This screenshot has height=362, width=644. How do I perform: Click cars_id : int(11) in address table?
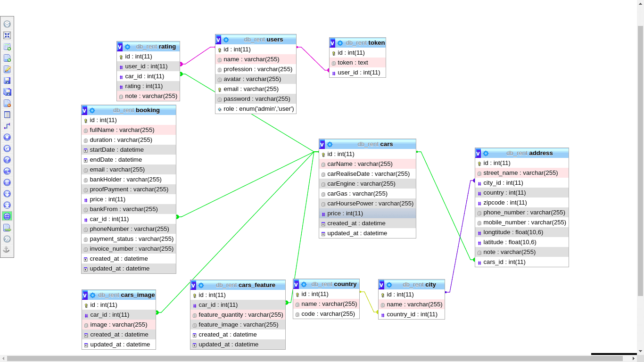coord(522,262)
